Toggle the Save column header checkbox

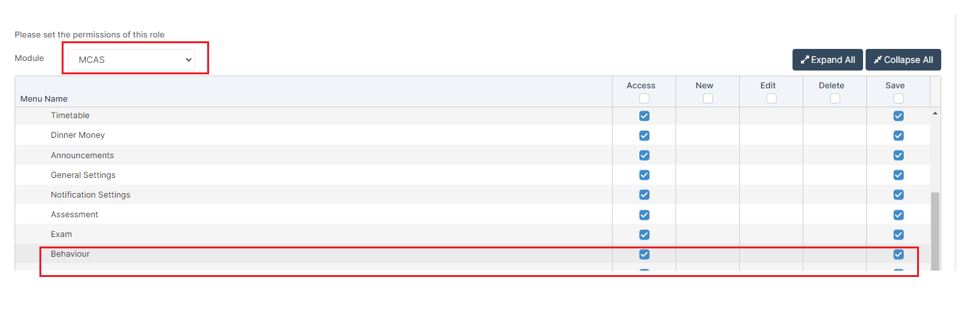click(x=899, y=98)
